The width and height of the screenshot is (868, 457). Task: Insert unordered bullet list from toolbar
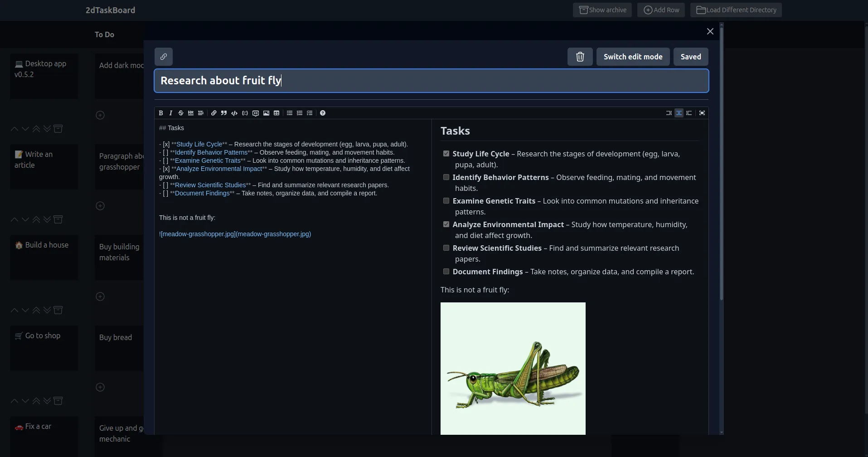[290, 113]
